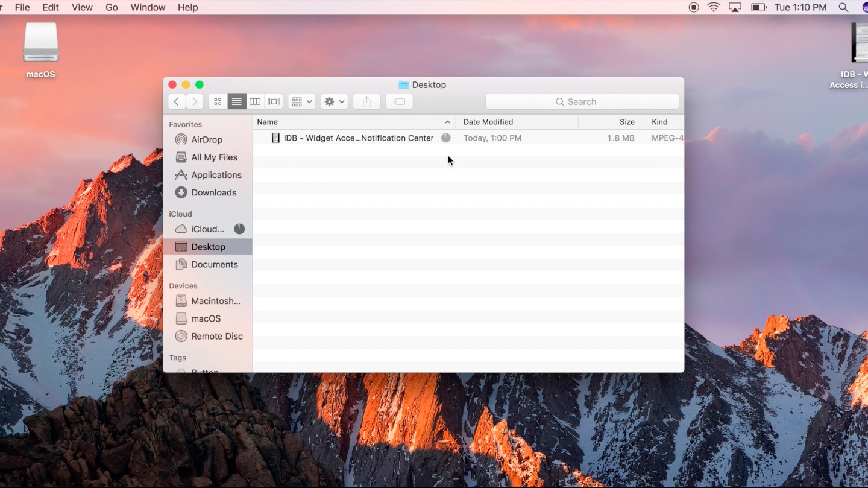Select the IDB - Widget Access video file
Screen dimensions: 868x488
click(359, 138)
